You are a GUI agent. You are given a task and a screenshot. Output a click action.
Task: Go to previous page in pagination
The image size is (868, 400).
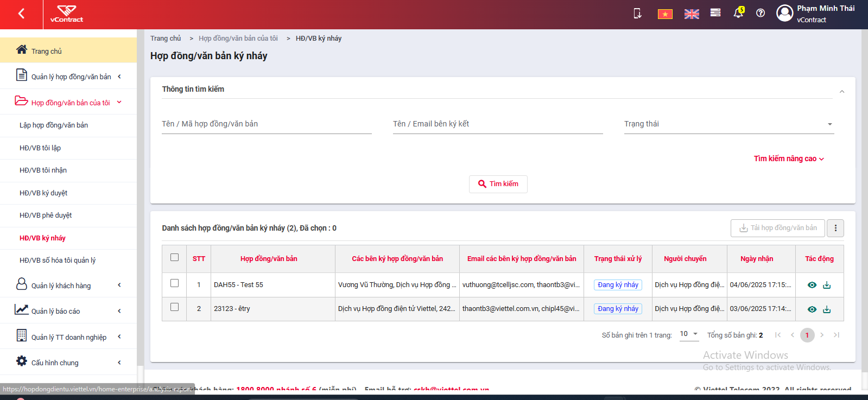pos(793,335)
